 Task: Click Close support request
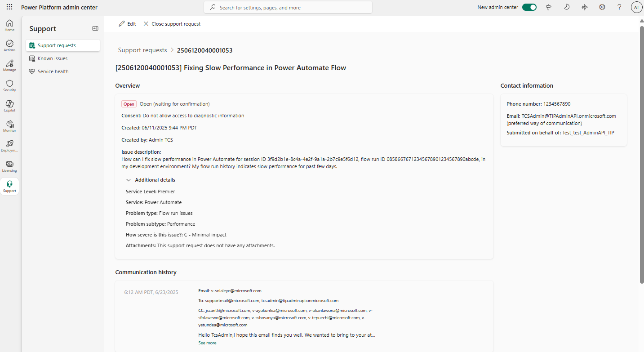(x=172, y=24)
